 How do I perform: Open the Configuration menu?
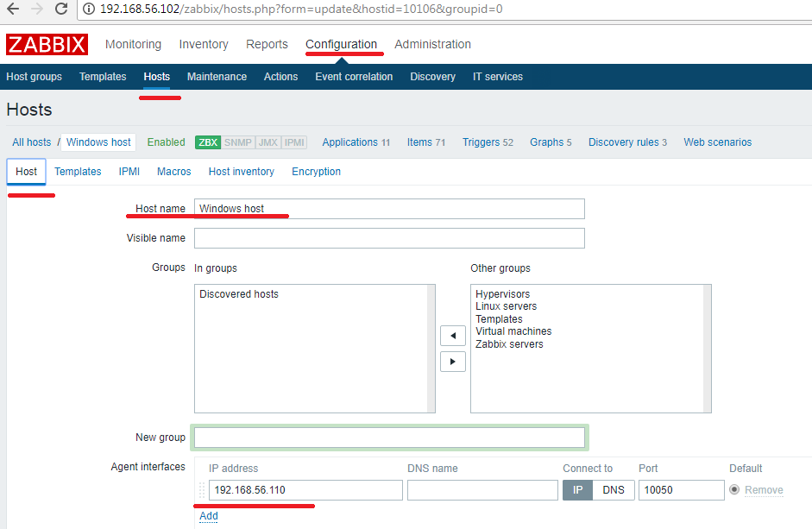(x=341, y=45)
